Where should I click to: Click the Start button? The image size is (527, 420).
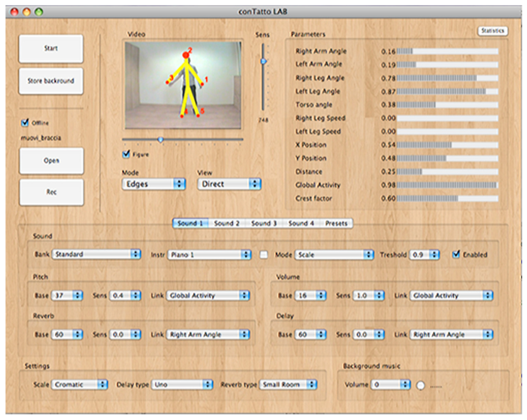51,48
